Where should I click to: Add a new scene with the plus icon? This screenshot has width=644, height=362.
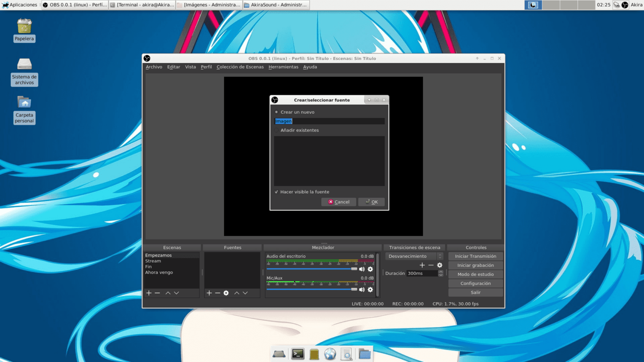149,293
